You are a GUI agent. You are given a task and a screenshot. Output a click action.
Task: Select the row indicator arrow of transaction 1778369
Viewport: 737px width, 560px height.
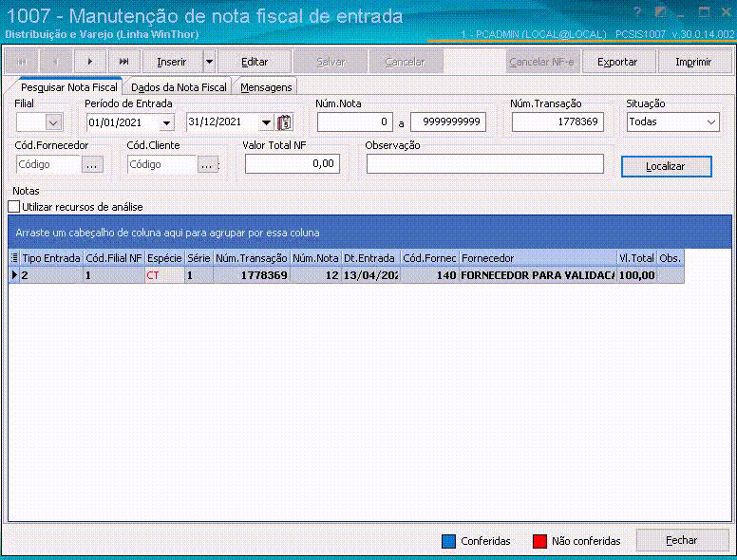14,275
